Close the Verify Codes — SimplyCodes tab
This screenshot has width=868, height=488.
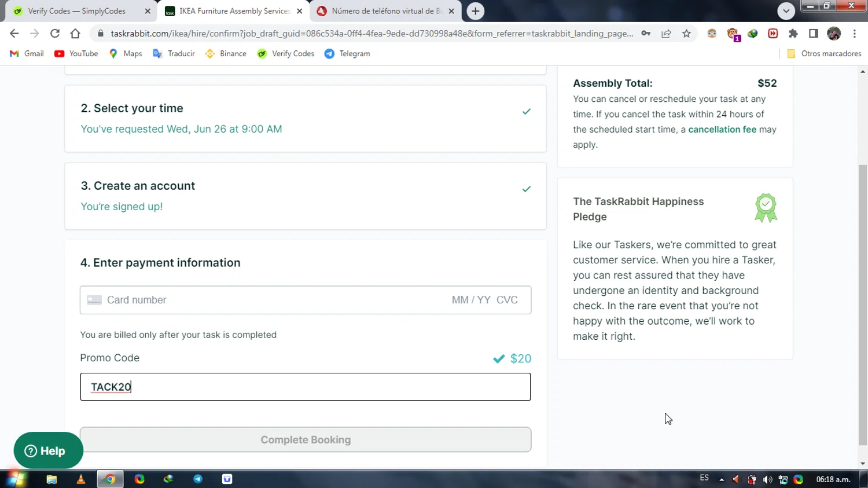click(x=148, y=11)
